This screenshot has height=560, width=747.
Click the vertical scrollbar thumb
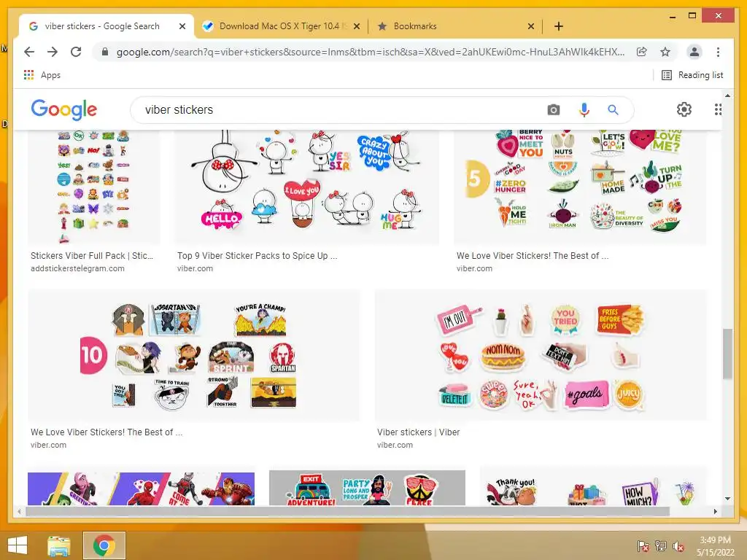pos(727,354)
